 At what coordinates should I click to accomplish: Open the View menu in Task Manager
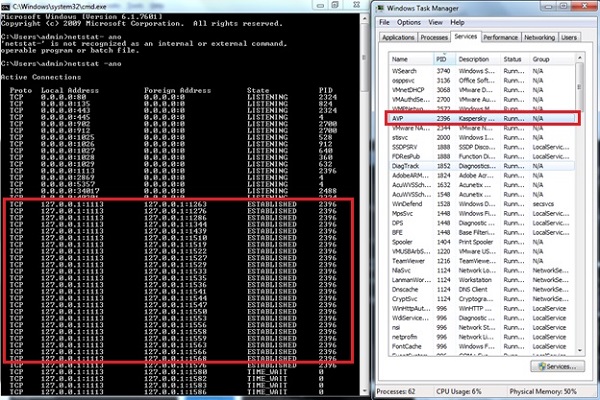pyautogui.click(x=435, y=23)
